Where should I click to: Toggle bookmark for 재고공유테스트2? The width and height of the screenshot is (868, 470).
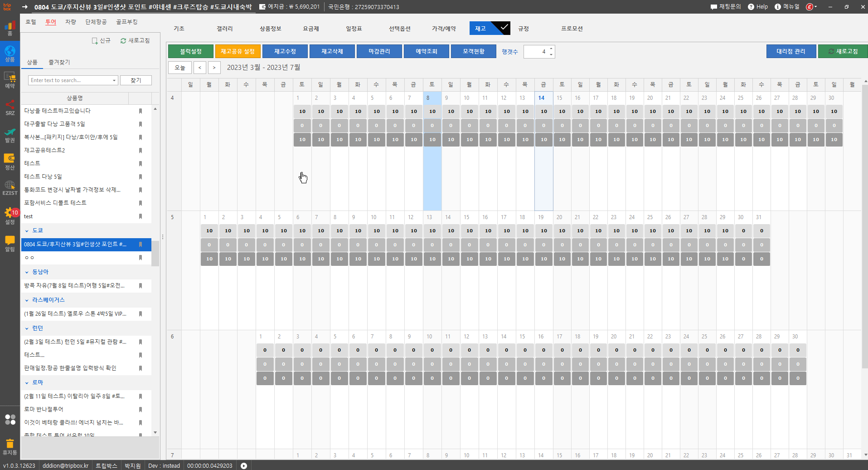[x=141, y=151]
